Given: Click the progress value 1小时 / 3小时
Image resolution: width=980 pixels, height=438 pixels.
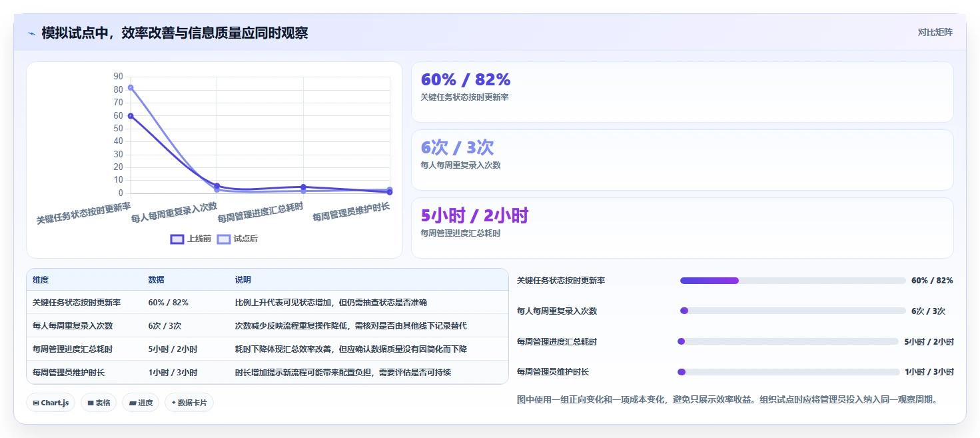Looking at the screenshot, I should (x=929, y=372).
